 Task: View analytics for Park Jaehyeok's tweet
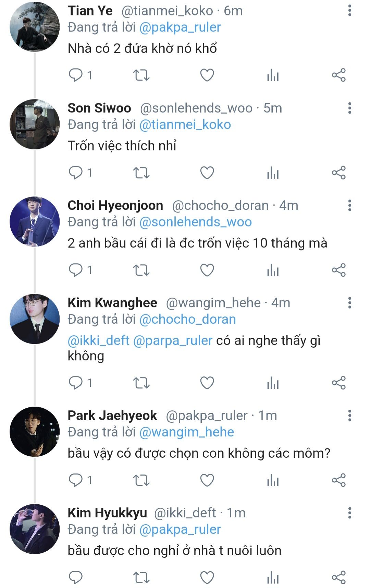click(x=273, y=480)
